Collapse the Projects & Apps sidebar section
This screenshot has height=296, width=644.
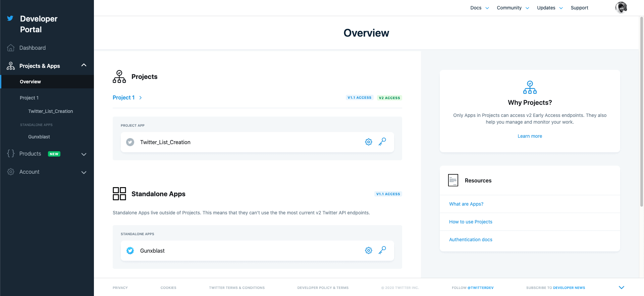84,65
